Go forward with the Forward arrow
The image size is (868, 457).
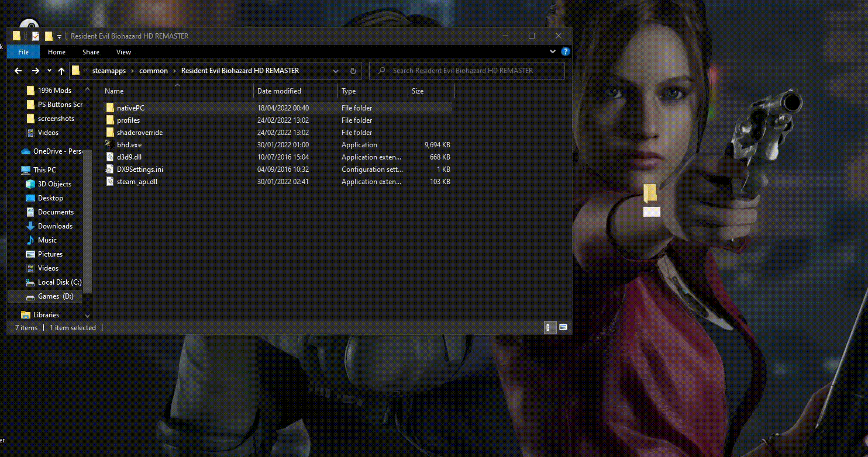click(36, 71)
